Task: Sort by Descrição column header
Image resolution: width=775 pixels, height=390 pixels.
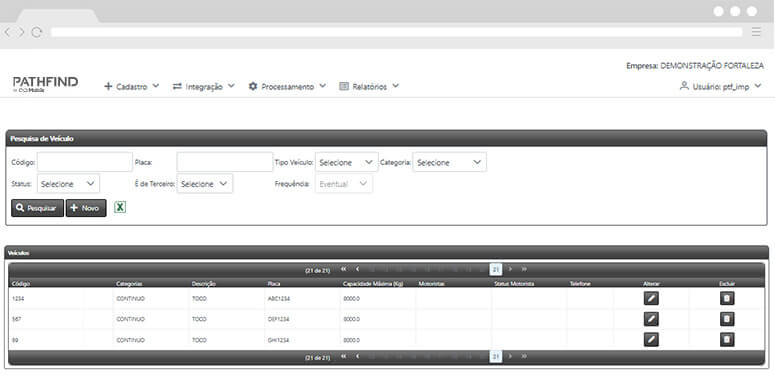Action: [203, 284]
